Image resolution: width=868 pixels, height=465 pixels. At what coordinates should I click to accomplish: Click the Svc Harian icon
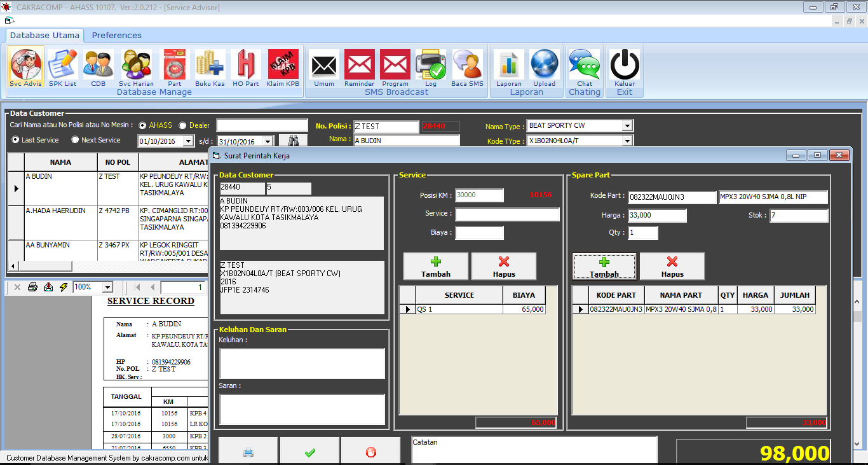point(136,66)
